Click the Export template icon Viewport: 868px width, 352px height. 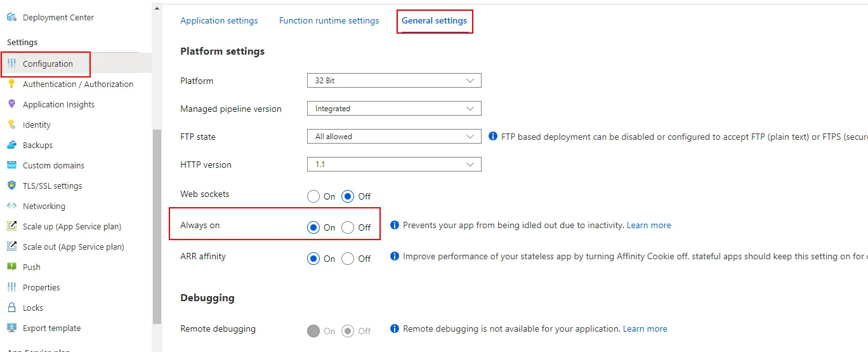point(11,328)
